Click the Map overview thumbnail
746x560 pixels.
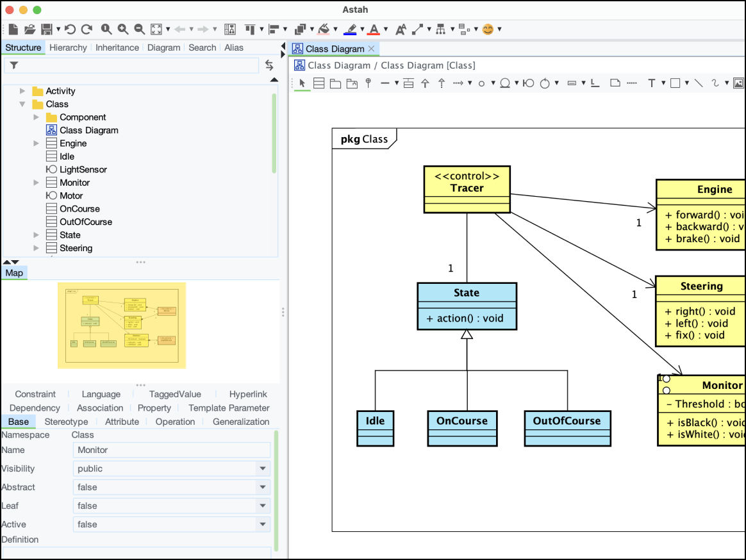(x=122, y=326)
